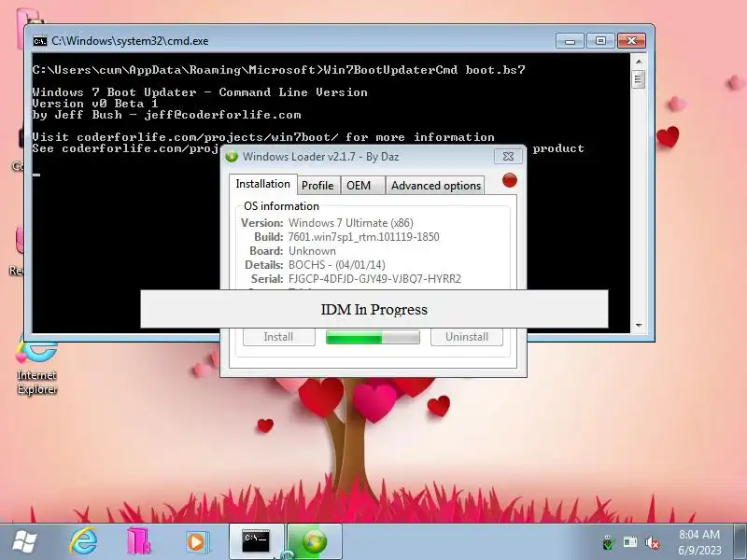Screen dimensions: 747x560
Task: Open the pink folder taskbar icon
Action: pyautogui.click(x=139, y=542)
